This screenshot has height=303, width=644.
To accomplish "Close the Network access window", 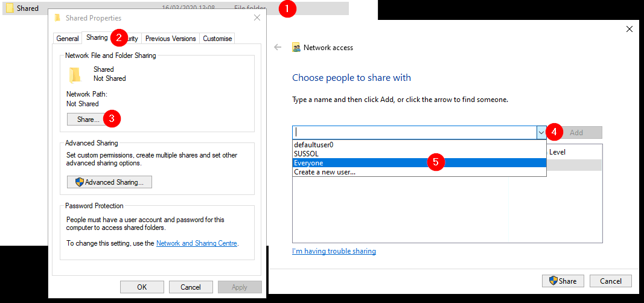I will coord(630,29).
